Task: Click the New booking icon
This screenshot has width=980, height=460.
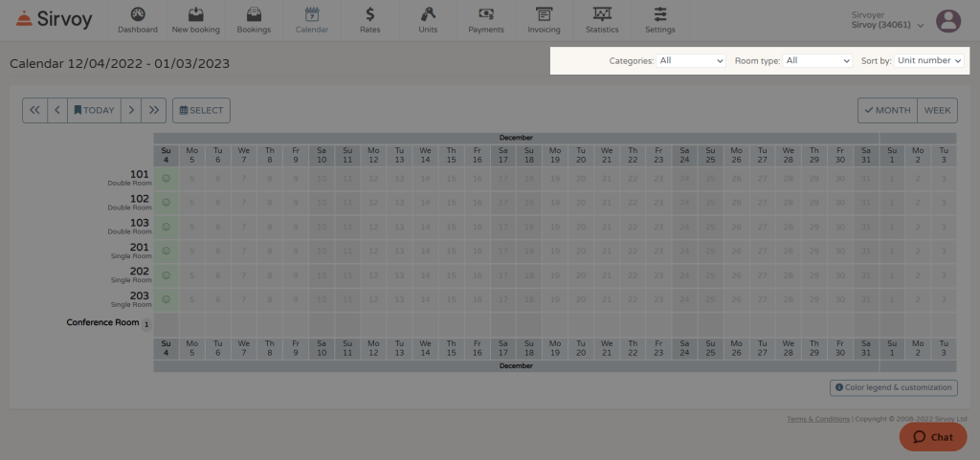Action: click(x=195, y=15)
